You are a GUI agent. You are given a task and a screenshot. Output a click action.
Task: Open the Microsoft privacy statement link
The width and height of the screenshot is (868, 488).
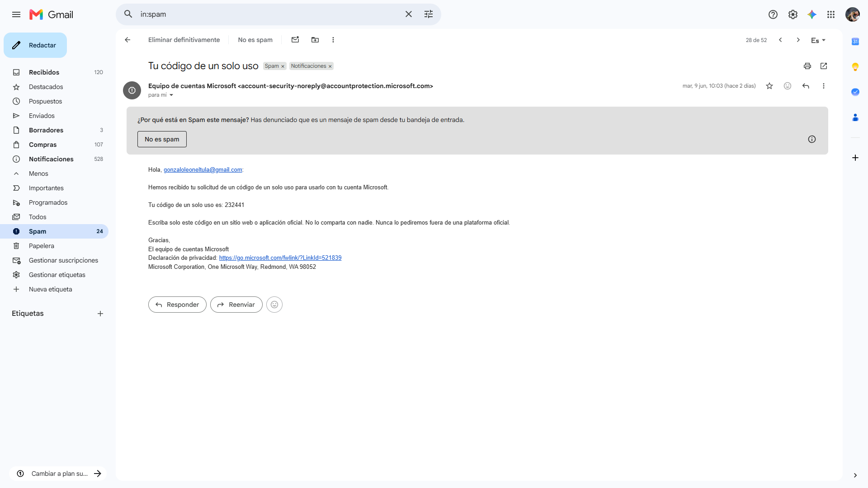280,258
